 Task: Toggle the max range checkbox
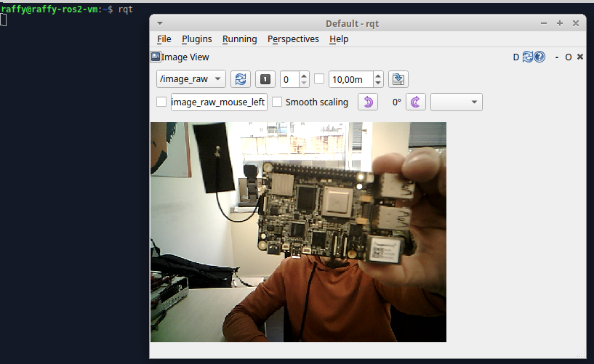tap(319, 78)
